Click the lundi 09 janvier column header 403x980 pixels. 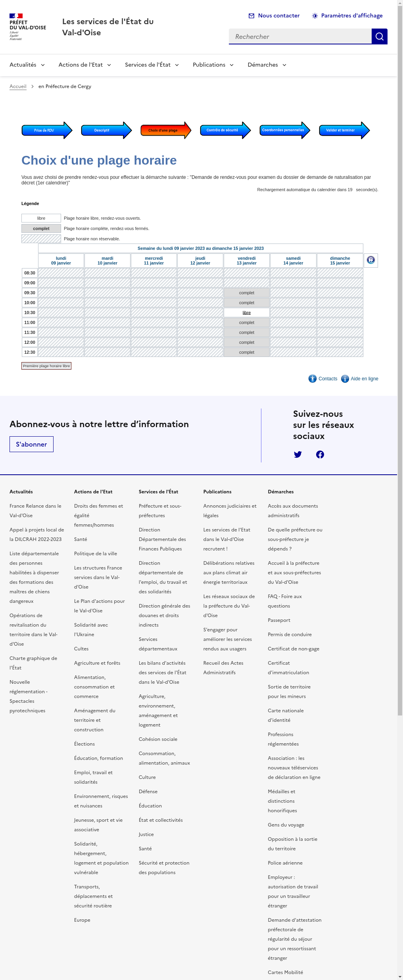coord(61,261)
